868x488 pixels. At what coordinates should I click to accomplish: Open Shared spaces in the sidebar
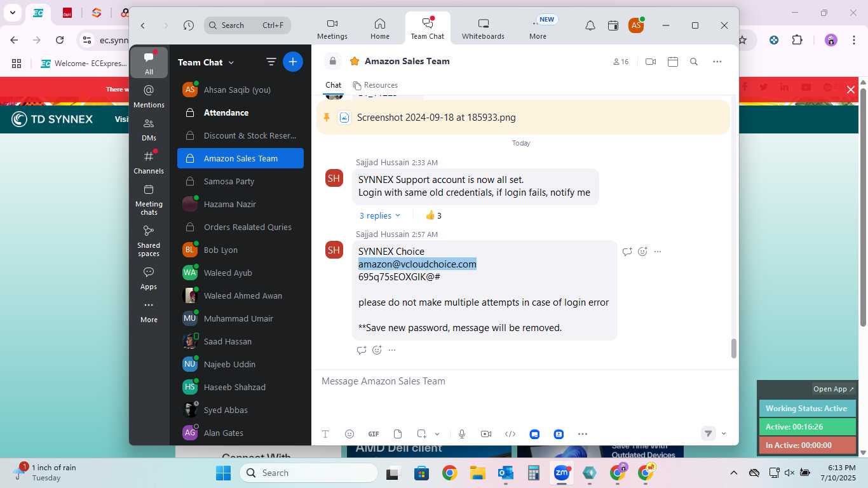coord(149,241)
